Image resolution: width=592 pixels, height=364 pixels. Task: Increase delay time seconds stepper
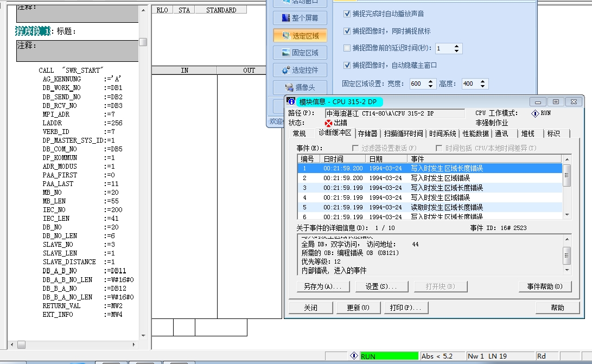coord(457,46)
